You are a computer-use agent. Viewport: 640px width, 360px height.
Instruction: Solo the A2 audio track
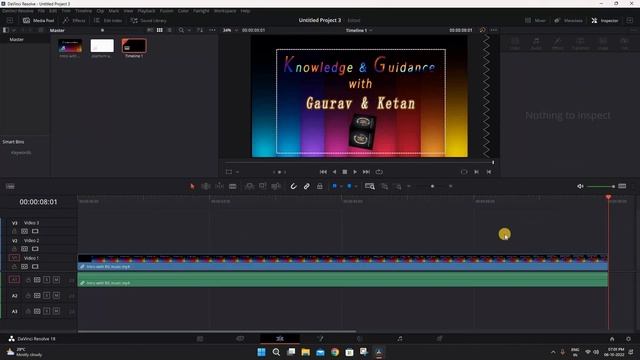pos(47,296)
